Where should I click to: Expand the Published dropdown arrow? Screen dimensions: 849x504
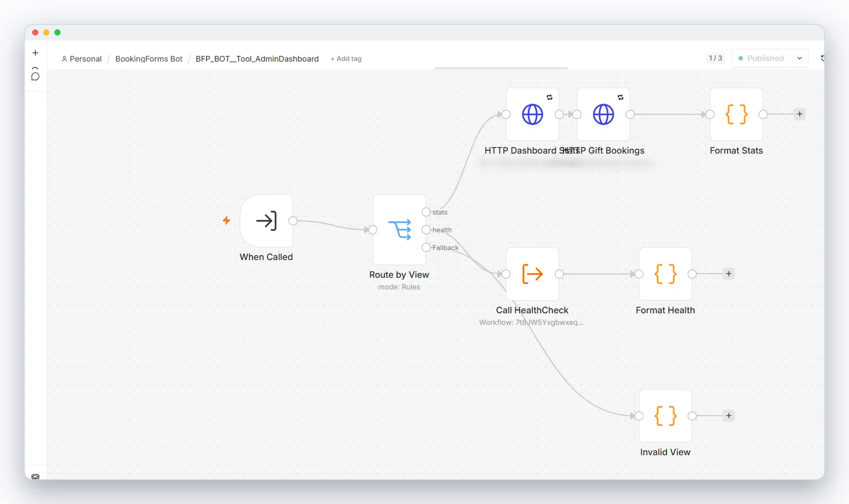[x=800, y=58]
